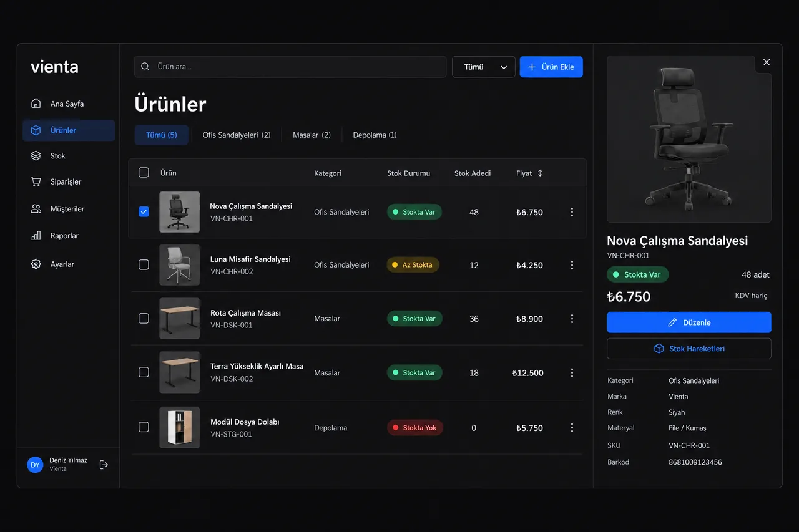Go to Stok in the sidebar
799x532 pixels.
coord(69,156)
